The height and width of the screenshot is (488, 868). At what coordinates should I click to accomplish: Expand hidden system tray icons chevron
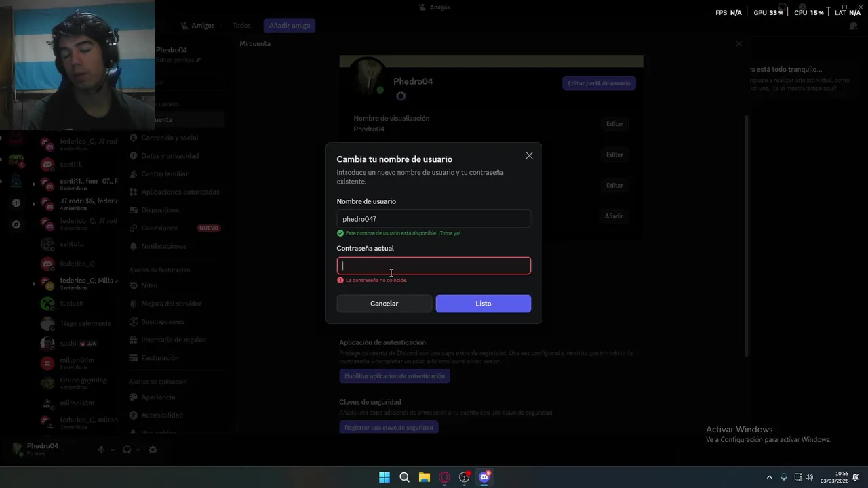click(x=769, y=477)
